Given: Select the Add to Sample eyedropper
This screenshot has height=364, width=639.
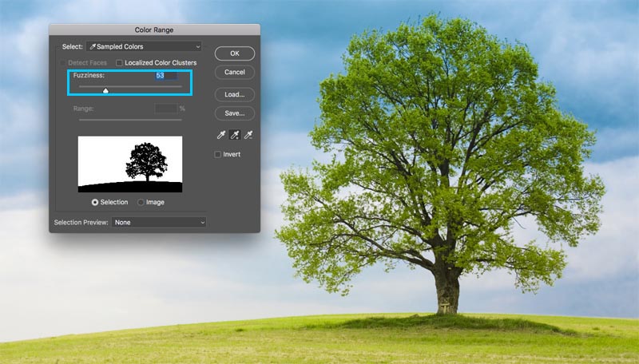Looking at the screenshot, I should 235,135.
